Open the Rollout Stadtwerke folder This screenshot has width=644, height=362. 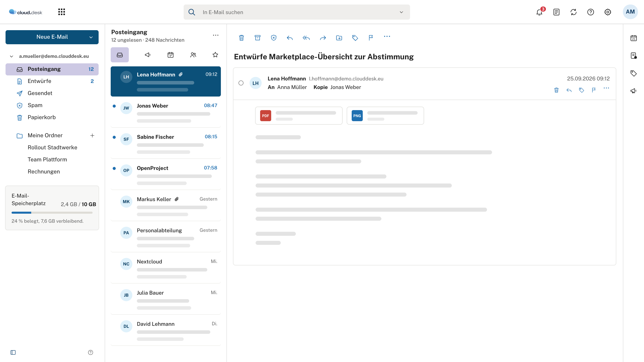tap(52, 148)
